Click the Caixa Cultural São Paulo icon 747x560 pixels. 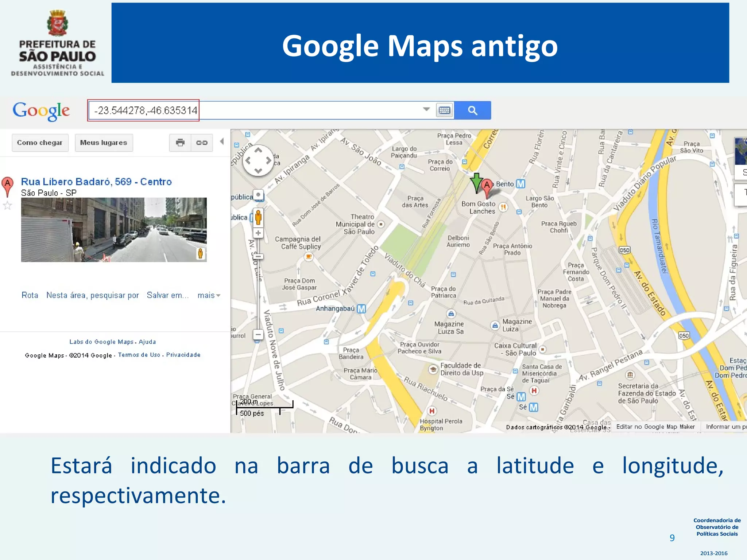coord(542,349)
